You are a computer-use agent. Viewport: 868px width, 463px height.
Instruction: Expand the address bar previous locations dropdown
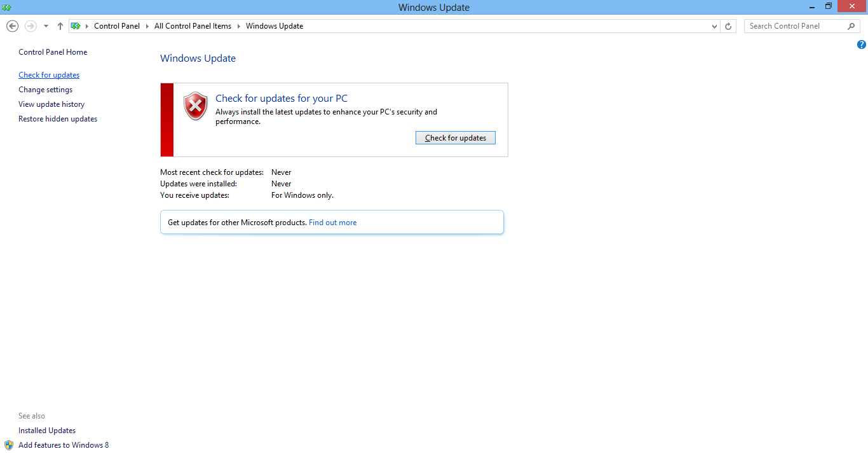tap(715, 26)
